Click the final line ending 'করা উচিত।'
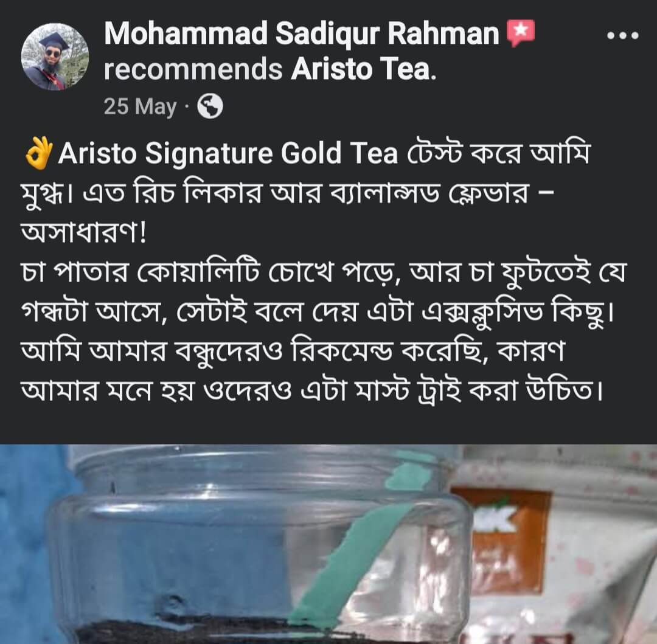The height and width of the screenshot is (644, 657). (311, 391)
